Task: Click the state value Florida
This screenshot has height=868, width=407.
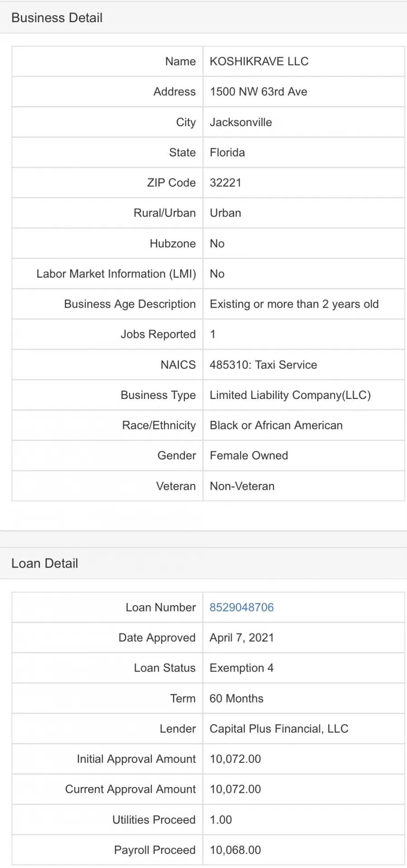Action: [x=227, y=152]
